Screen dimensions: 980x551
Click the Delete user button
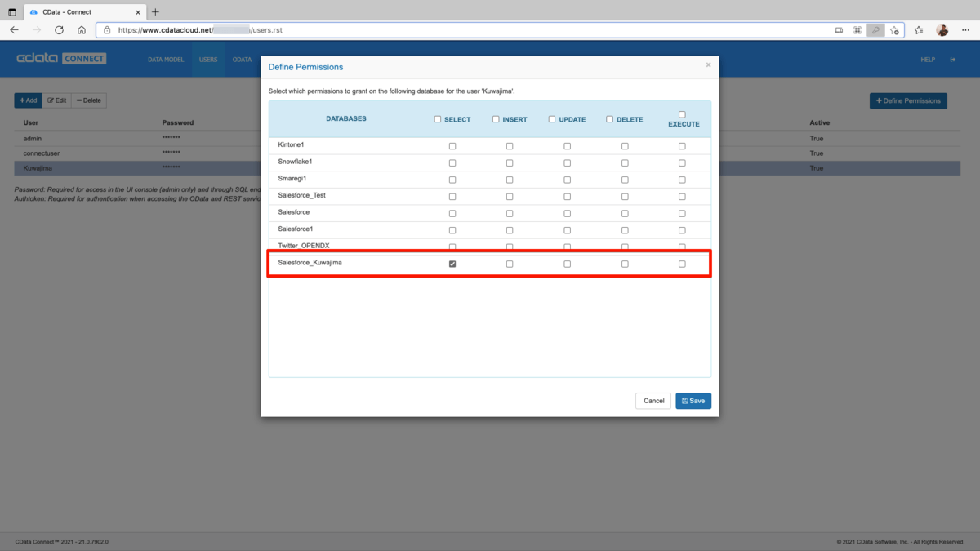click(89, 100)
